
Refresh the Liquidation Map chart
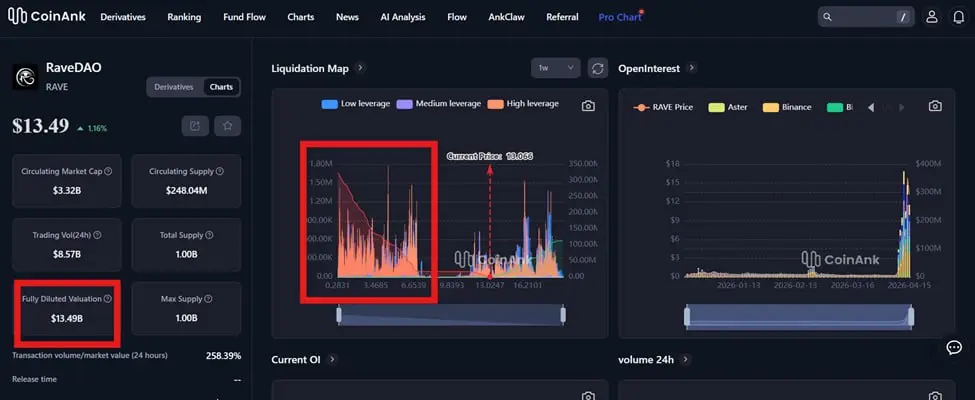tap(598, 68)
